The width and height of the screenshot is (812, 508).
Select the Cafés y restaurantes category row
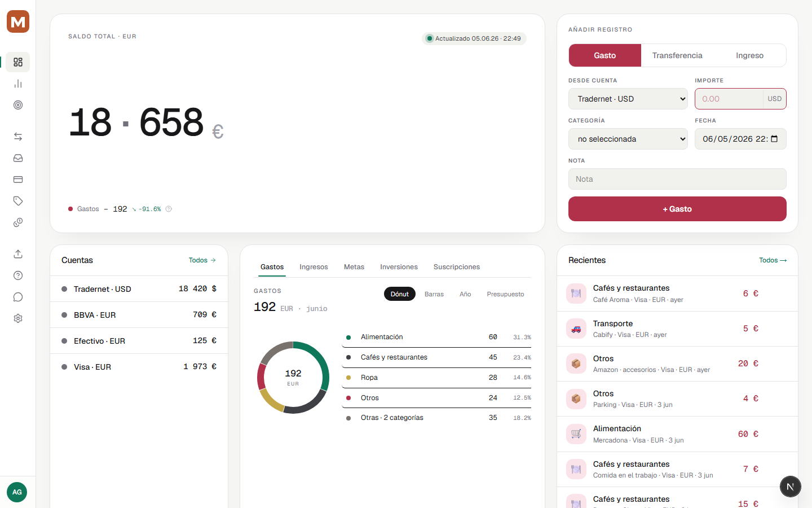click(x=436, y=357)
